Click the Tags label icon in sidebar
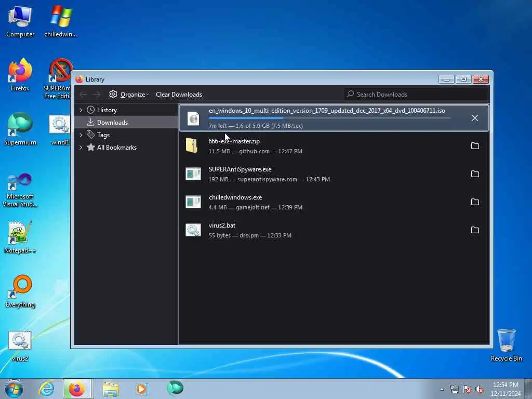 point(90,135)
